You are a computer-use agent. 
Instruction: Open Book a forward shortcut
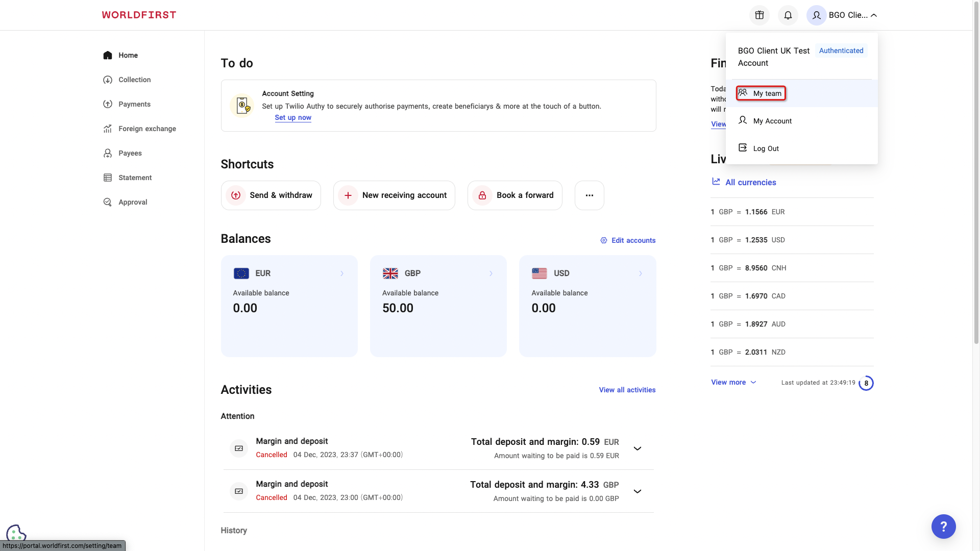click(x=514, y=195)
